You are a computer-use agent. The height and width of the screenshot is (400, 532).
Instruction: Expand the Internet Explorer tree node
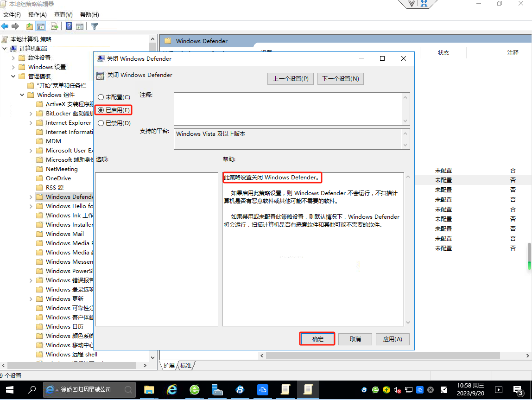(31, 123)
